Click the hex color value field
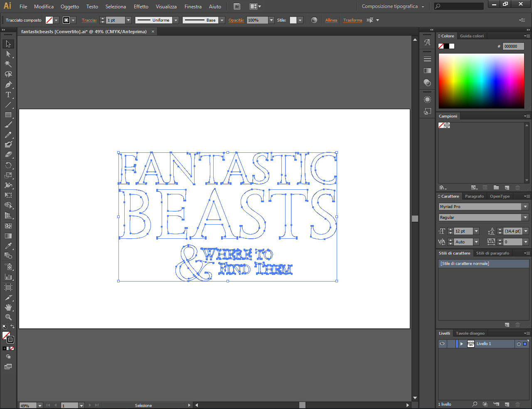532x409 pixels. pos(513,47)
